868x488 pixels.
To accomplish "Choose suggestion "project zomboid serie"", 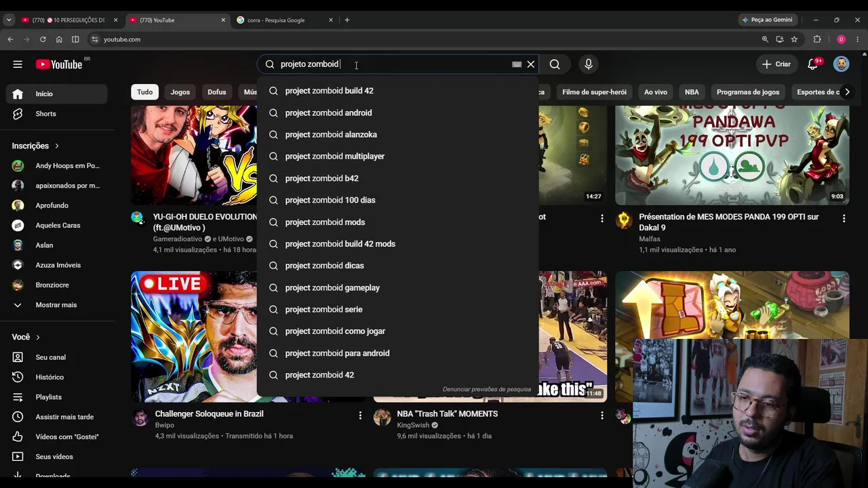I will [397, 310].
